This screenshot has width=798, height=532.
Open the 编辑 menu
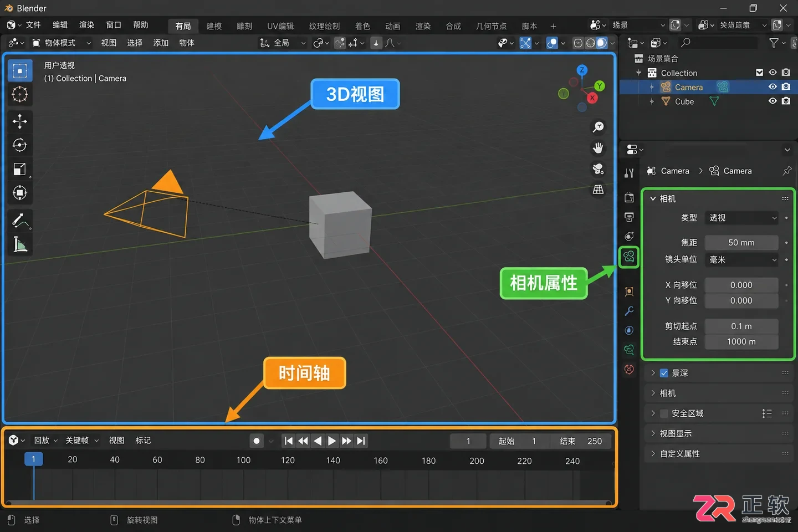tap(60, 25)
